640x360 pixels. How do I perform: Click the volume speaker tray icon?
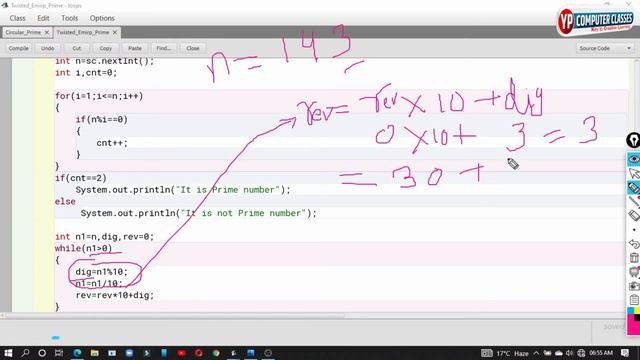569,353
